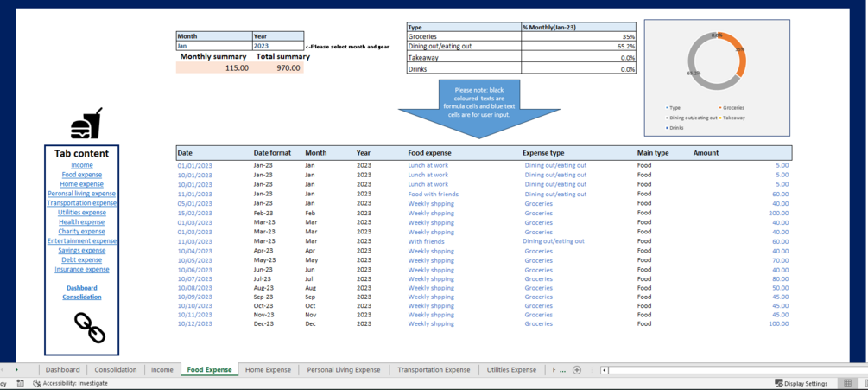This screenshot has width=868, height=390.
Task: Follow the Entertainment expense link
Action: (82, 240)
